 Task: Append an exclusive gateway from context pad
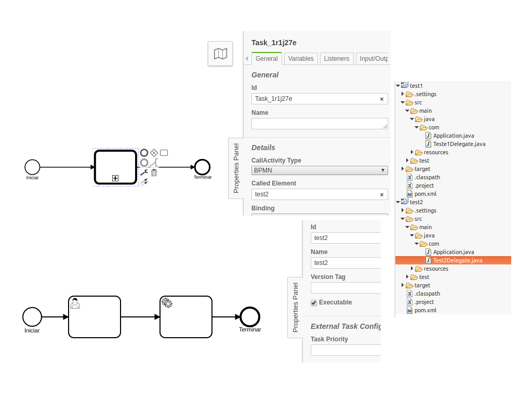click(154, 153)
